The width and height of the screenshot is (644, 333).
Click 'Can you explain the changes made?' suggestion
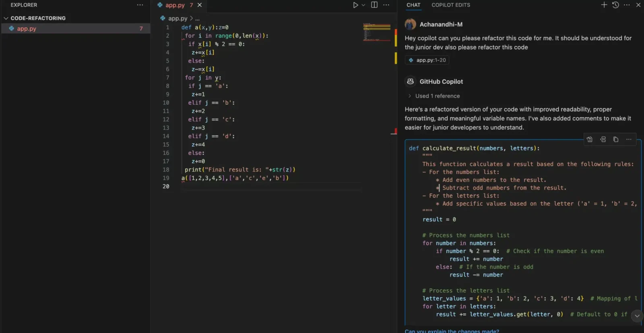(452, 331)
